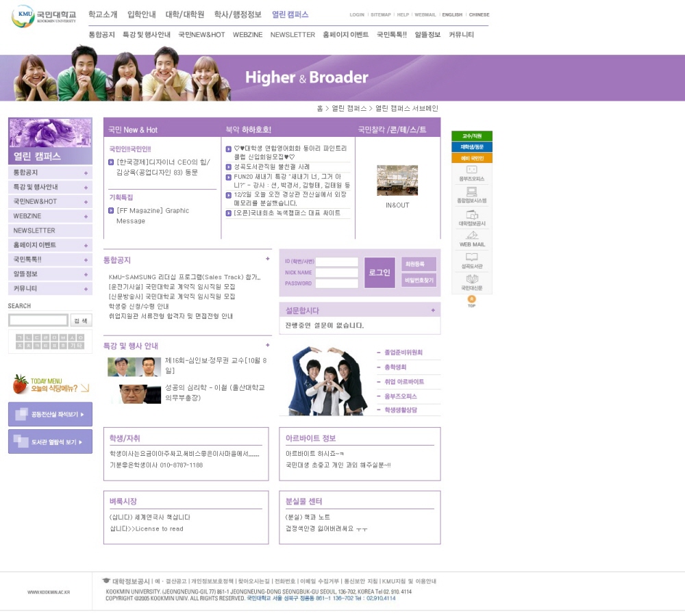
Task: Click the 로그인 login button
Action: pos(379,272)
